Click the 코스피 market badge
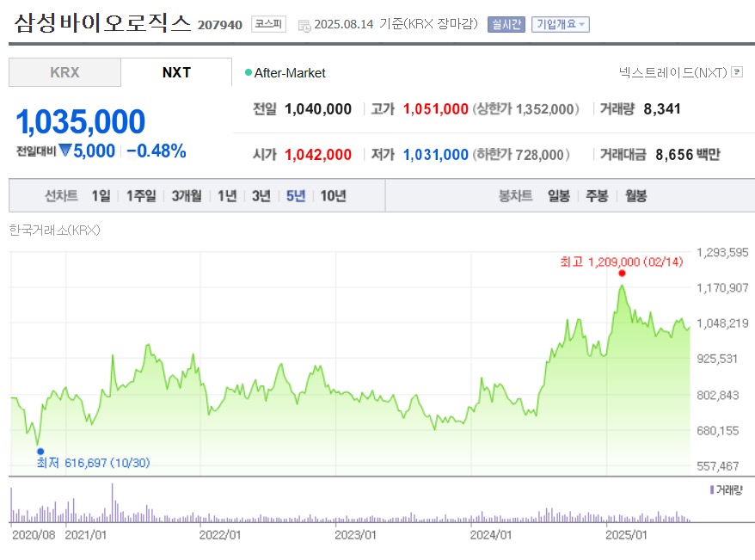 point(268,24)
